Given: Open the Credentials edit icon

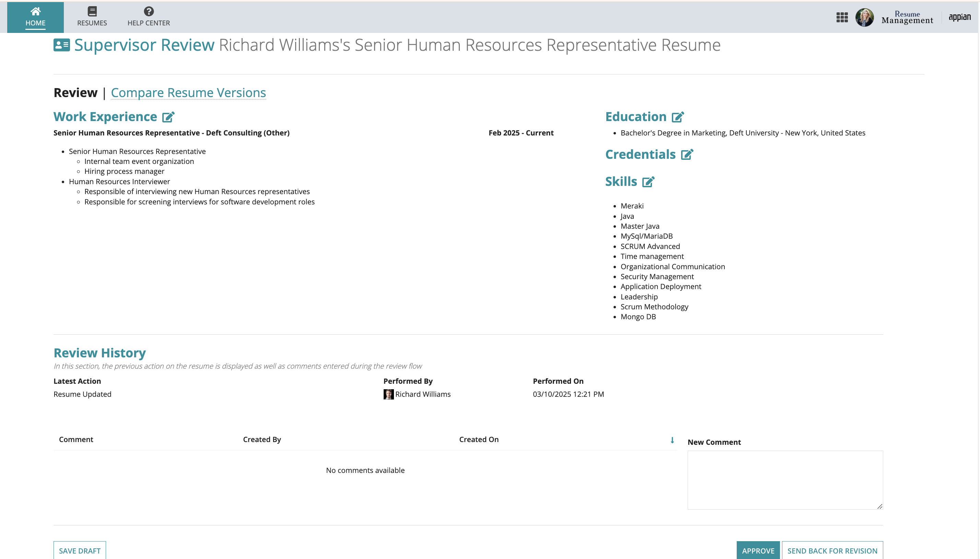Looking at the screenshot, I should tap(687, 154).
